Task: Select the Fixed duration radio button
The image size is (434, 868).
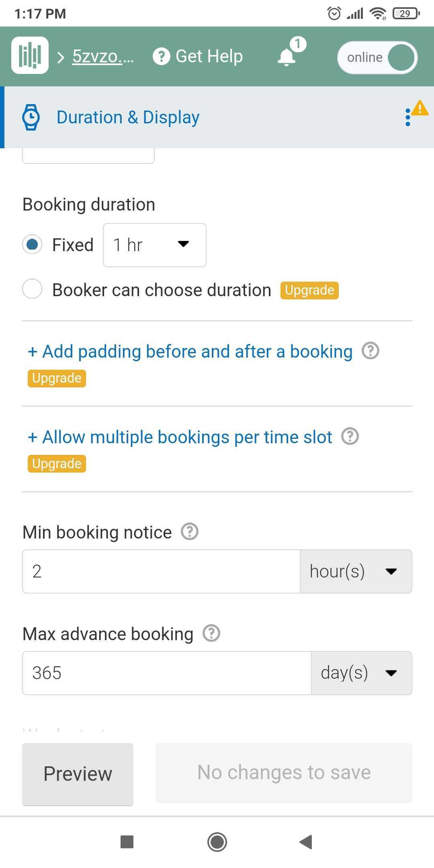Action: (32, 244)
